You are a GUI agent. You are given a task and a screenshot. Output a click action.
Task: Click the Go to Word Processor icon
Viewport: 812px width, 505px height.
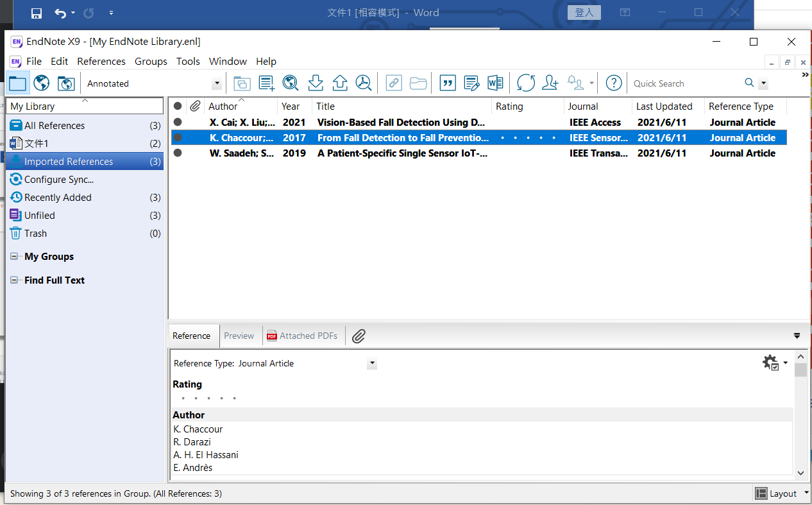tap(495, 83)
